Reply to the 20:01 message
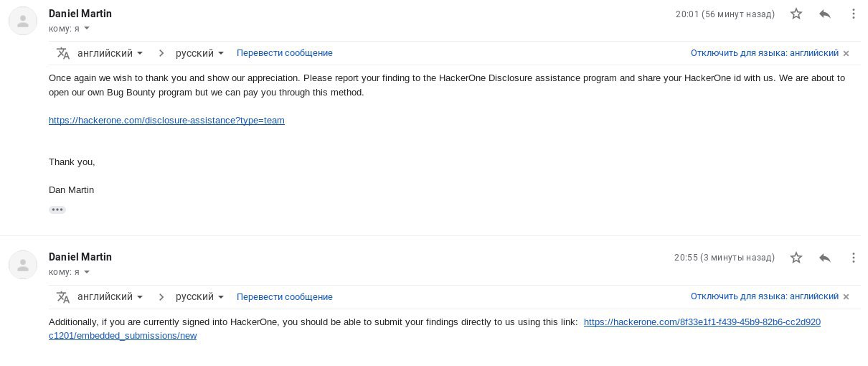Screen dimensions: 868x366 coord(825,14)
